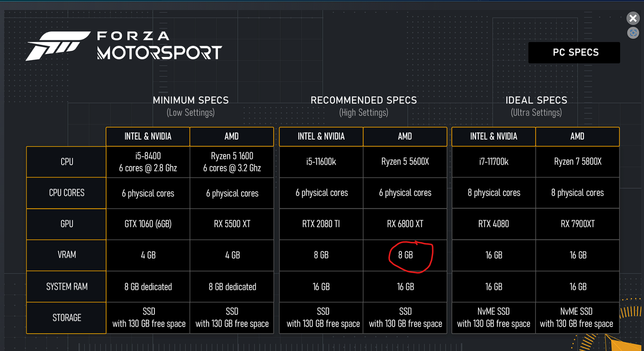Select the SYSTEM RAM row label
This screenshot has width=644, height=351.
66,287
